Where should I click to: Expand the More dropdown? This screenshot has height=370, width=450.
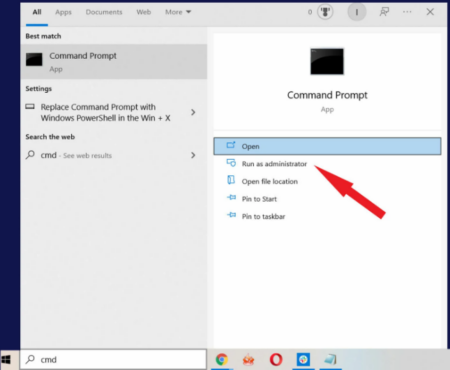click(x=178, y=12)
